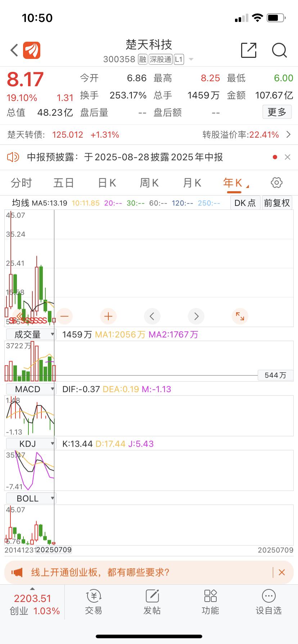Image resolution: width=298 pixels, height=644 pixels.
Task: Open the orange app logo icon
Action: tap(32, 50)
